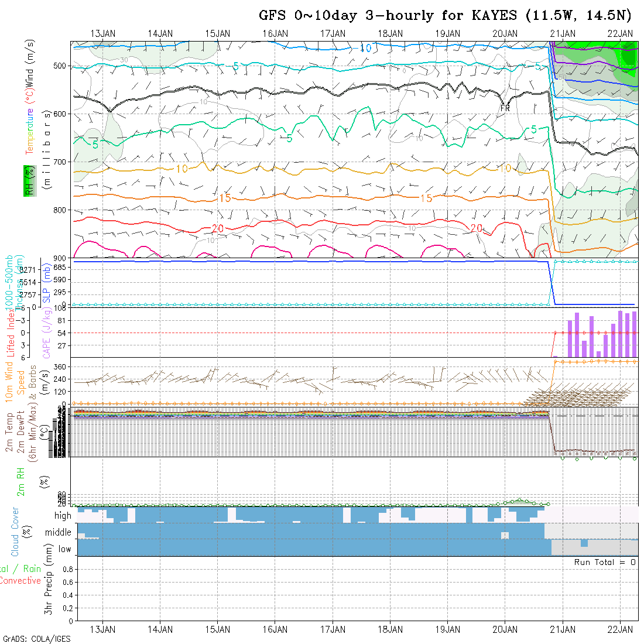Click the GrADS: COLA/IGES credit text
Viewport: 644px width, 644px height.
click(36, 639)
